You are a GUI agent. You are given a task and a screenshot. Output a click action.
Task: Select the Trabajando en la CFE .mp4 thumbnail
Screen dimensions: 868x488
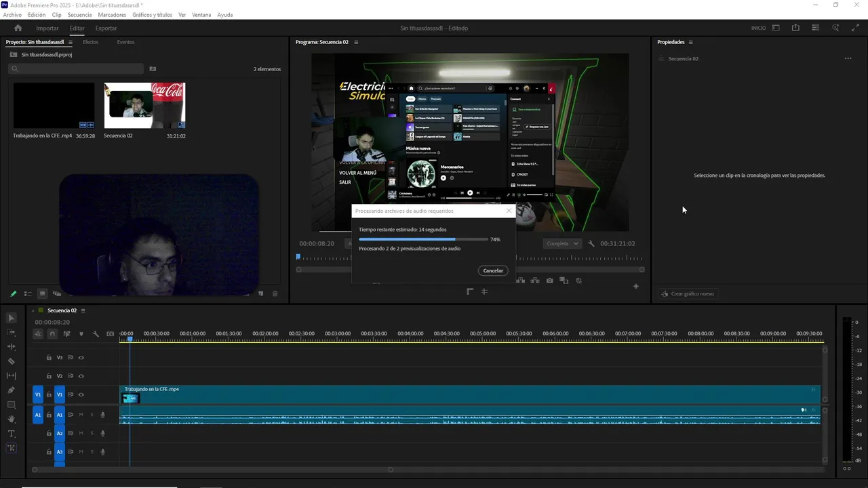click(x=54, y=106)
